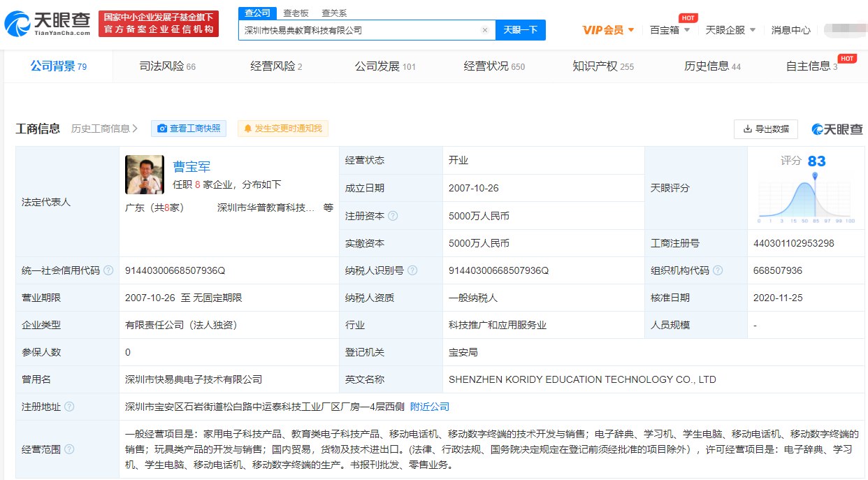This screenshot has height=480, width=868.
Task: Clear the search box with X icon
Action: (x=485, y=30)
